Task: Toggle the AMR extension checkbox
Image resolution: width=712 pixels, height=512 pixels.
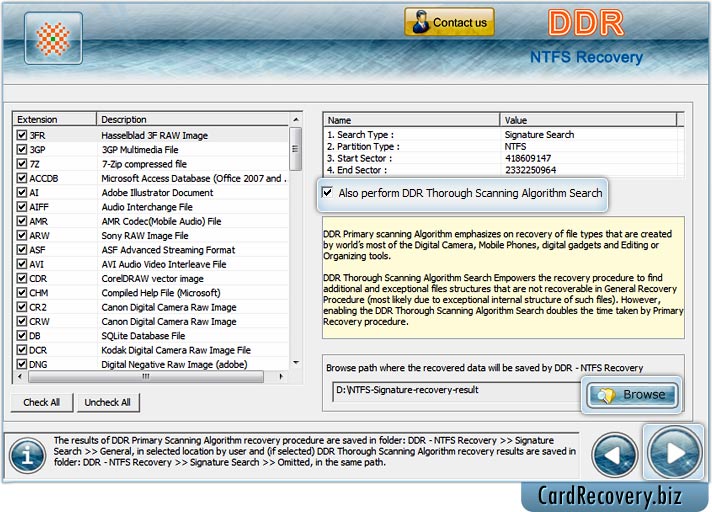Action: click(x=21, y=221)
